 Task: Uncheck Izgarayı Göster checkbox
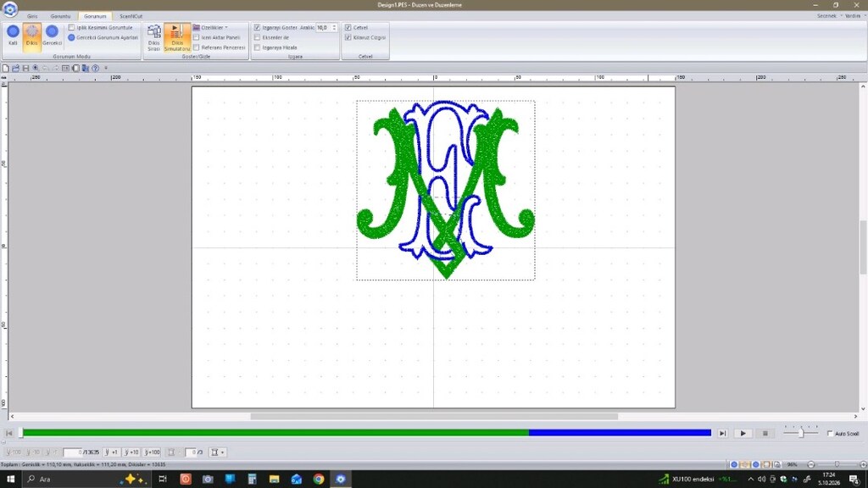tap(257, 27)
